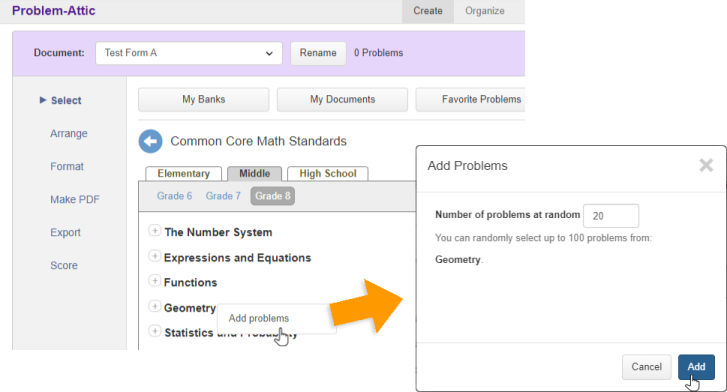The image size is (727, 392).
Task: Click the blue back arrow icon
Action: coord(150,141)
